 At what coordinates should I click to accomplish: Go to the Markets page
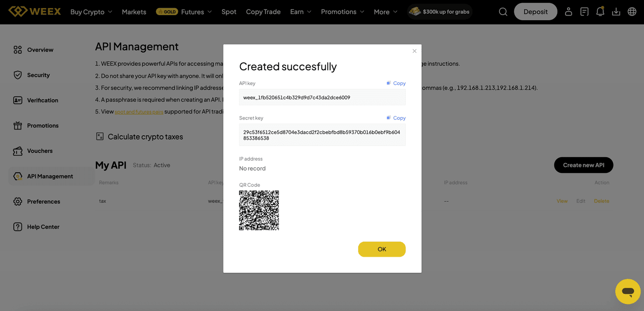point(134,12)
